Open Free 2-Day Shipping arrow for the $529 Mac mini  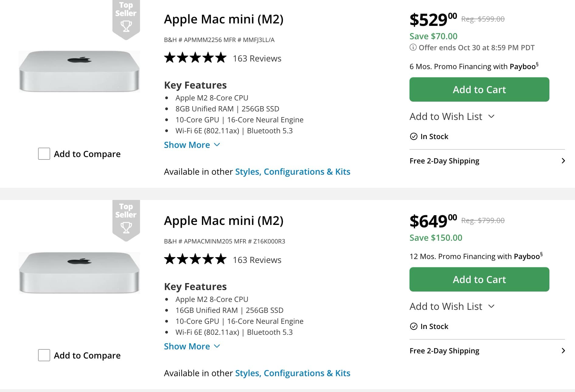click(x=563, y=161)
